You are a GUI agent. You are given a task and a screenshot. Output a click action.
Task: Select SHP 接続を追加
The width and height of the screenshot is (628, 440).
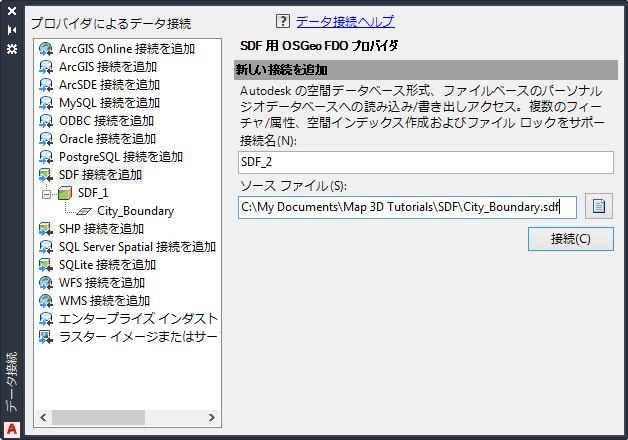tap(101, 229)
